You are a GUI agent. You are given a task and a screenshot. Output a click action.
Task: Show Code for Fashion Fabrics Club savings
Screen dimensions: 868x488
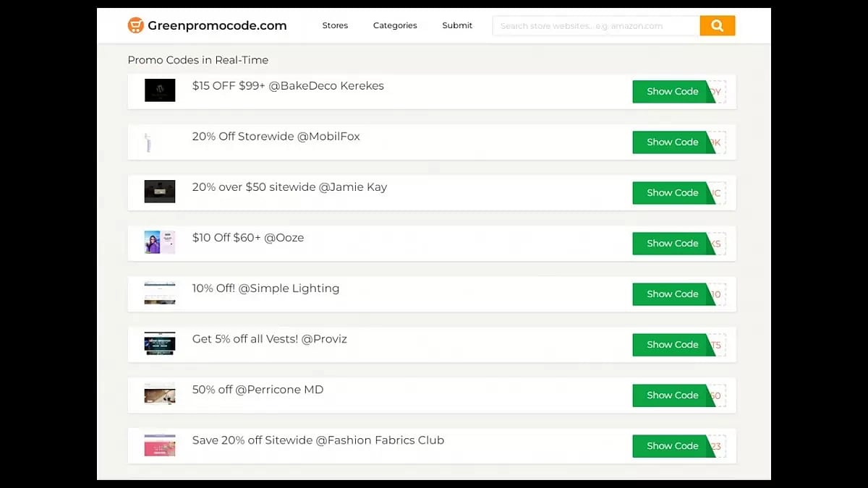(671, 445)
